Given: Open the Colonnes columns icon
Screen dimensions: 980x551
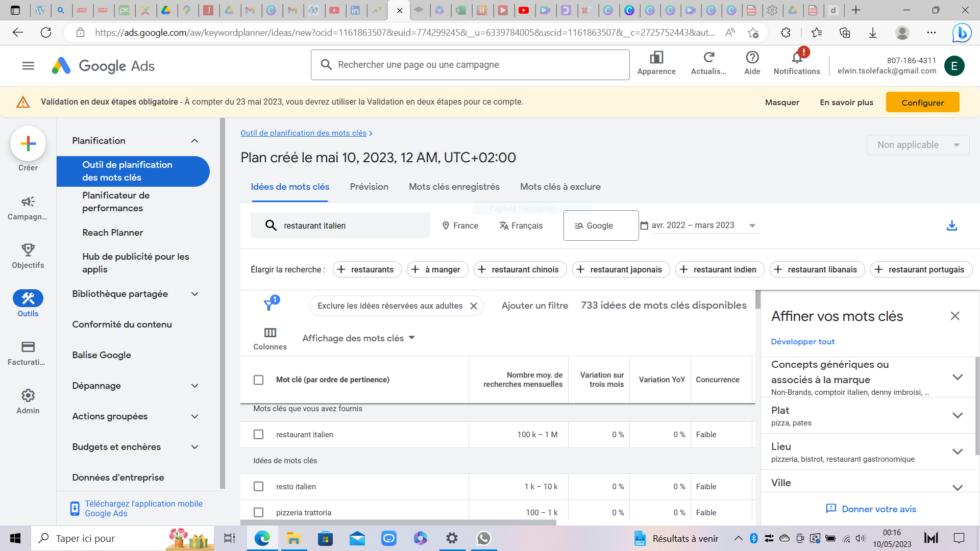Looking at the screenshot, I should click(270, 333).
